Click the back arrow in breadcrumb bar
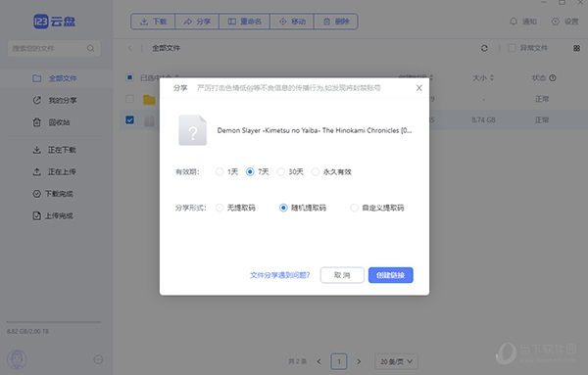588x375 pixels. click(129, 48)
